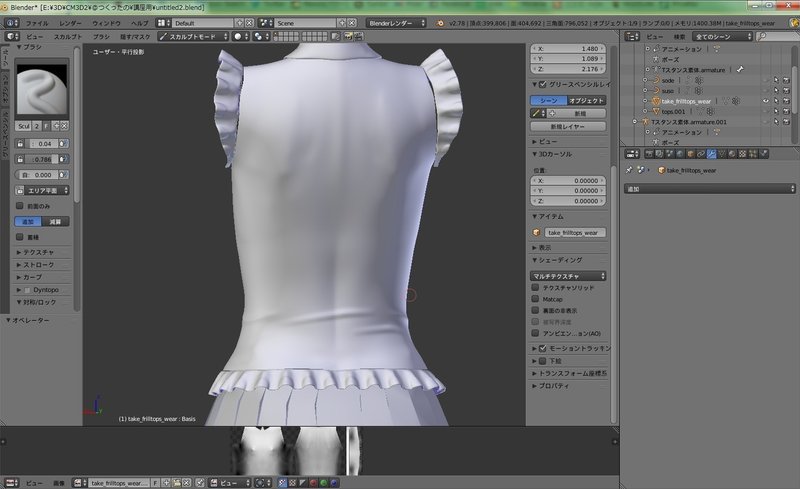Expand Tスタンス素体.armature.001 tree node
The image size is (800, 489).
(635, 121)
